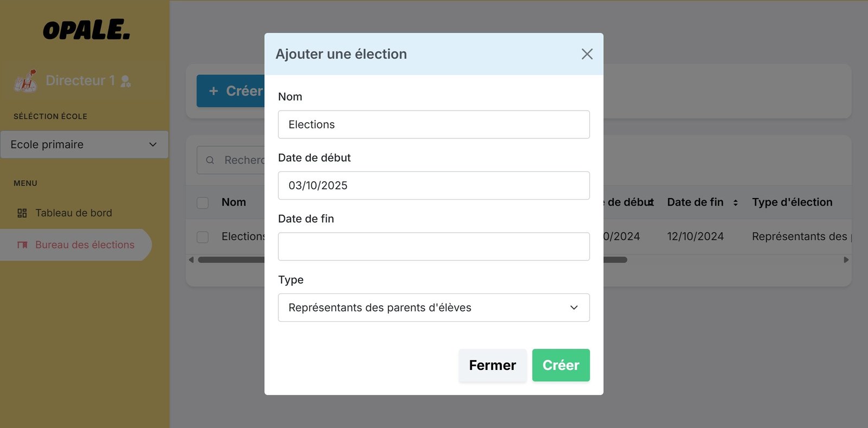Click the Date de fin sort arrows
Screen dimensions: 868x428
(x=736, y=203)
